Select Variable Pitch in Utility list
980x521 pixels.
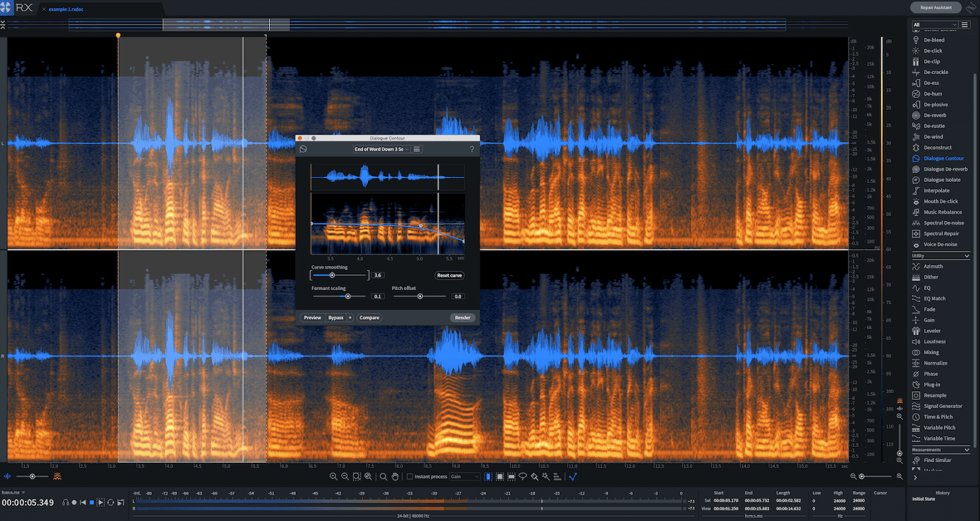point(940,428)
